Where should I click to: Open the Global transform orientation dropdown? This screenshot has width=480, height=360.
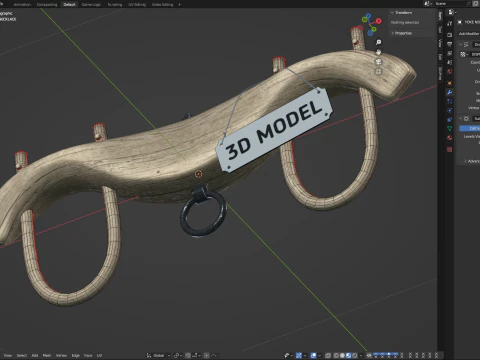(x=159, y=355)
